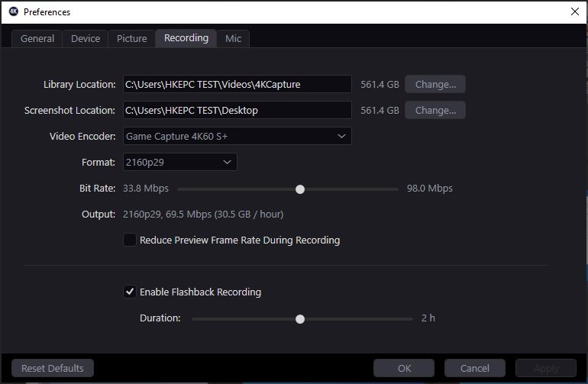Viewport: 588px width, 384px height.
Task: Click the Flashback Duration slider handle
Action: pos(300,319)
